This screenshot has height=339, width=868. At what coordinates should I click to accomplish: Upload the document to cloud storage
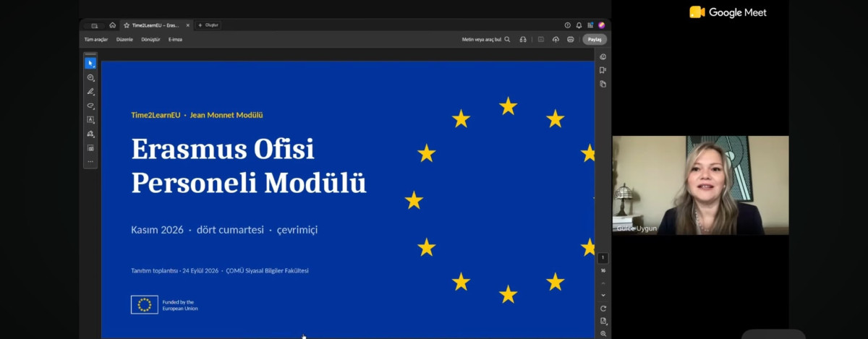[x=556, y=40]
